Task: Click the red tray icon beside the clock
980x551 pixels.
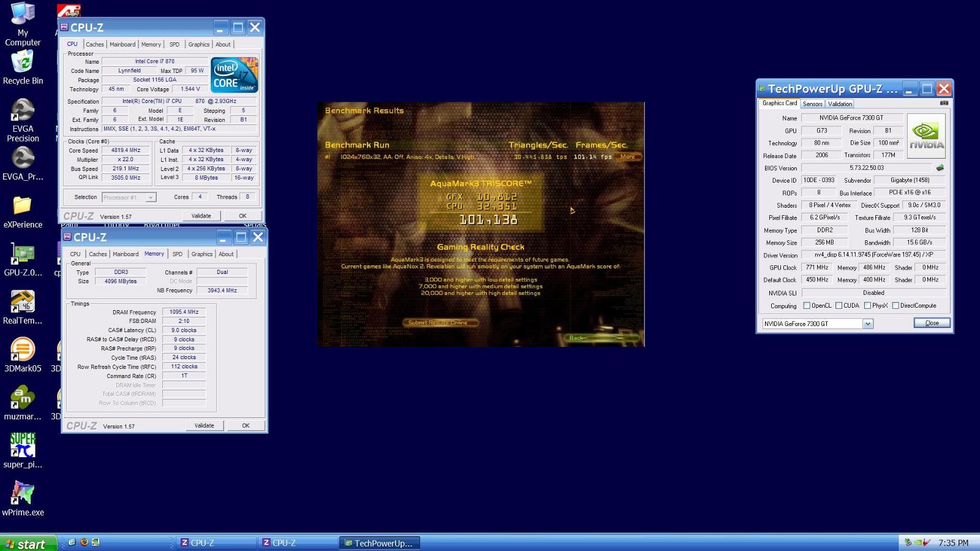Action: pos(926,542)
